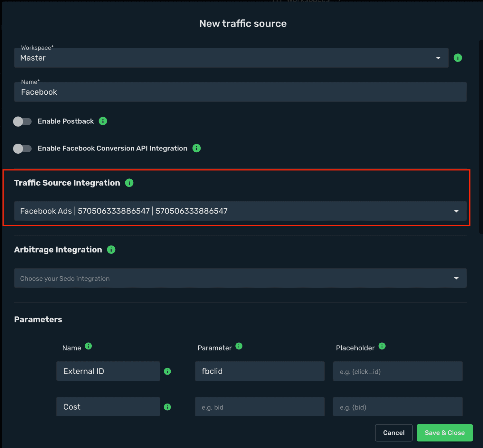Click the Cancel button
This screenshot has height=448, width=483.
(x=393, y=433)
